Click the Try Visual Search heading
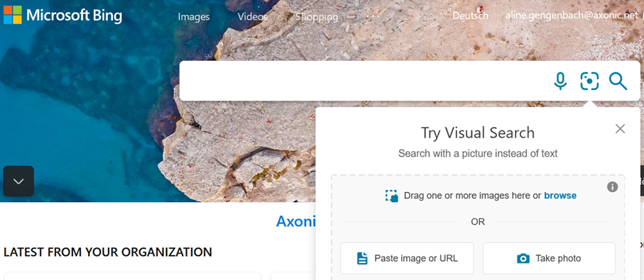Viewport: 644px width, 280px height. pos(478,133)
